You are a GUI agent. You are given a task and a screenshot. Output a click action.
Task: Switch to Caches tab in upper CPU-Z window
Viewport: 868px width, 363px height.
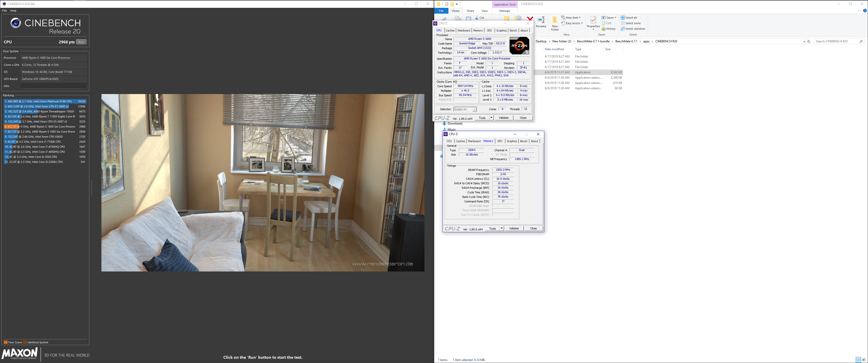pos(450,31)
